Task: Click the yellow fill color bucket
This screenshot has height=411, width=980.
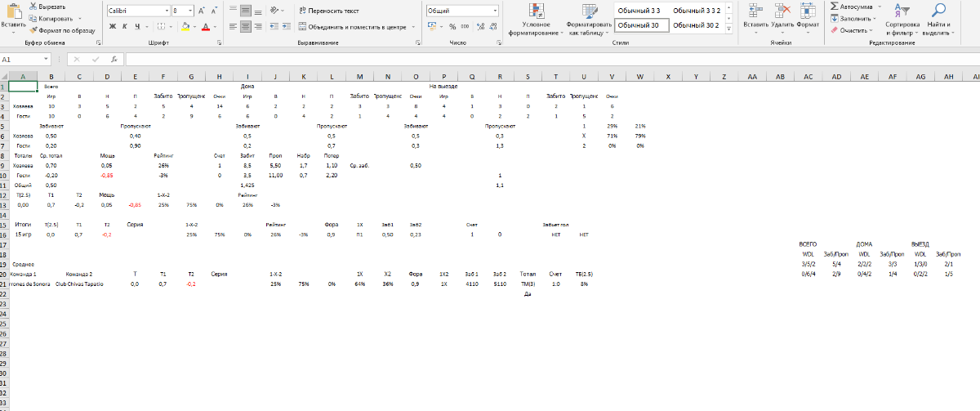Action: point(185,26)
